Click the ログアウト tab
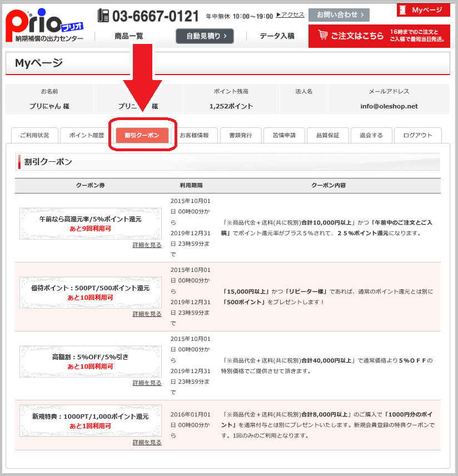The width and height of the screenshot is (458, 476). pyautogui.click(x=418, y=135)
